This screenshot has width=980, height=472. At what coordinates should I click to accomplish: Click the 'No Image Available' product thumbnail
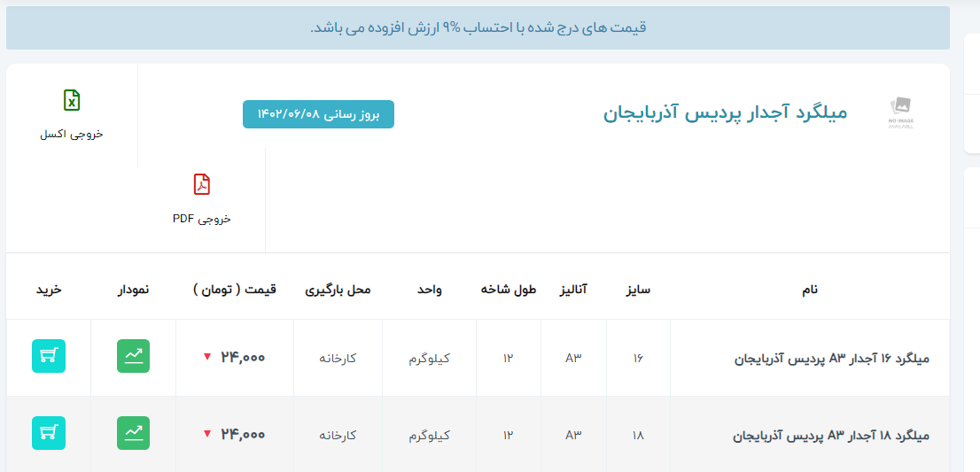900,113
